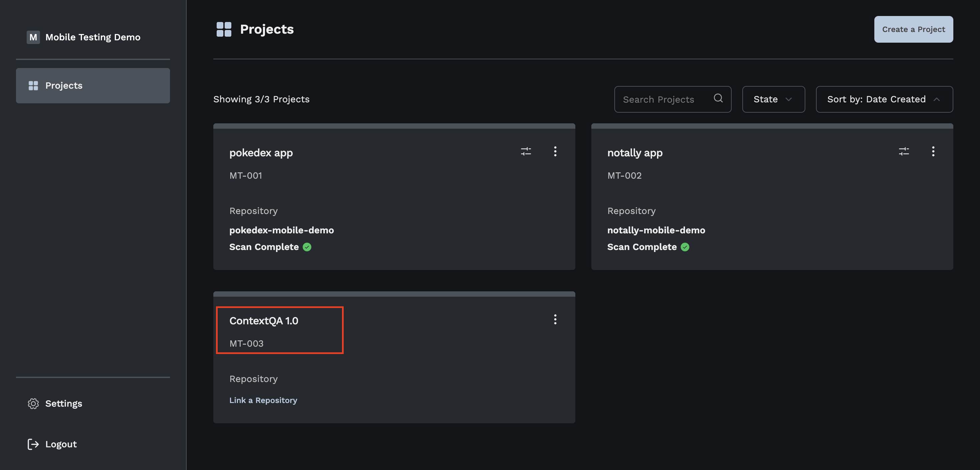Click pokedex-mobile-demo repository name
Viewport: 980px width, 470px height.
click(x=282, y=230)
